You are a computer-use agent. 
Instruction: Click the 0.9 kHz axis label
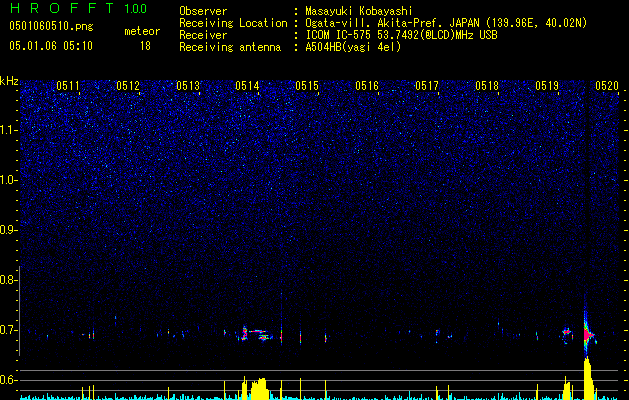7,230
